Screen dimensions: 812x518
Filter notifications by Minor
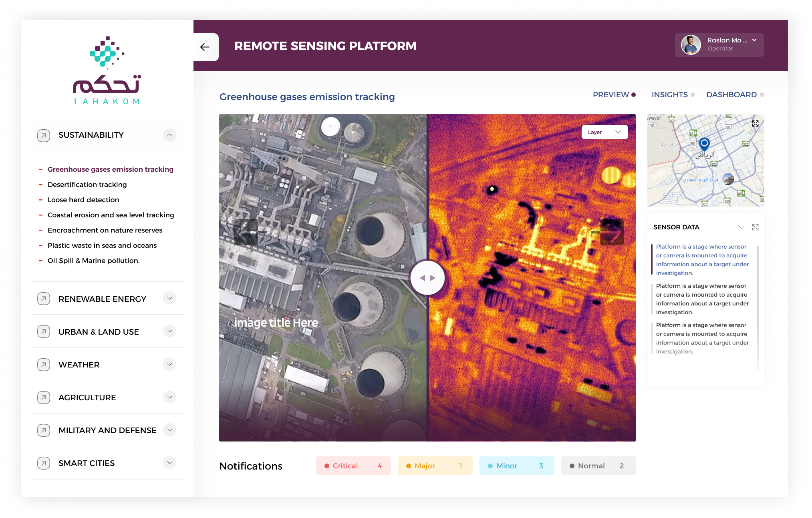pos(517,466)
